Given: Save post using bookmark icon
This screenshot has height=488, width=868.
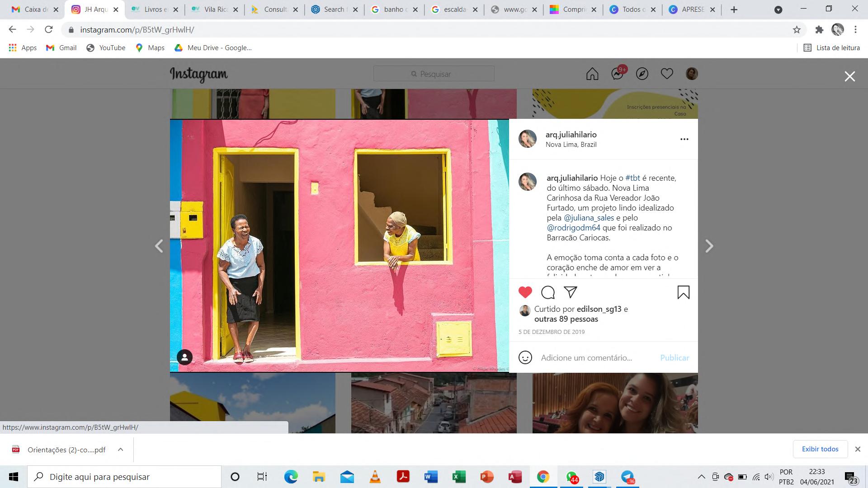Looking at the screenshot, I should point(683,292).
